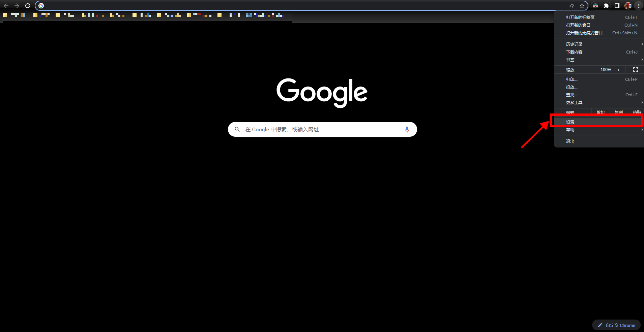The width and height of the screenshot is (644, 332).
Task: Open the Extensions puzzle piece icon
Action: [606, 6]
